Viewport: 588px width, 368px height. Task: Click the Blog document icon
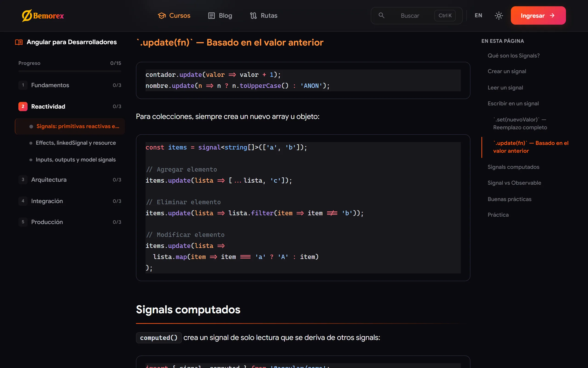(211, 16)
